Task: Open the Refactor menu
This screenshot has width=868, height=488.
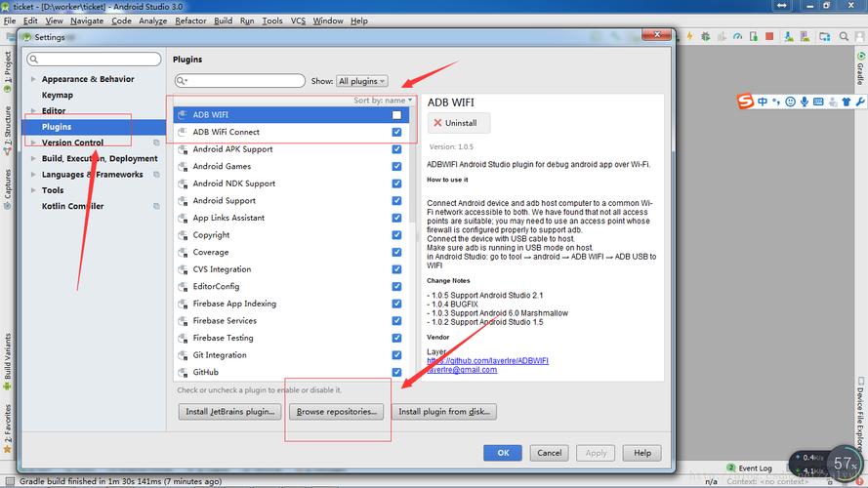Action: pos(190,21)
